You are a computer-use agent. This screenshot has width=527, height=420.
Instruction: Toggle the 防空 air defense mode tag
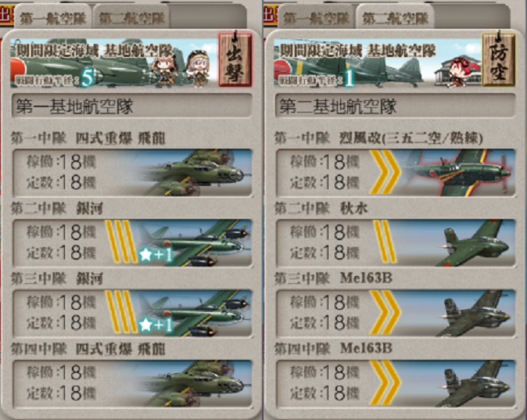(498, 59)
